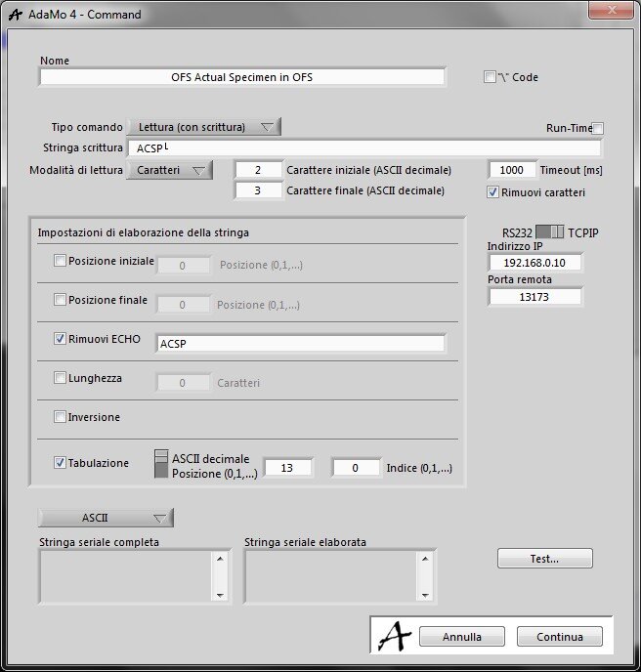Open the Tipo comando dropdown

tap(204, 127)
